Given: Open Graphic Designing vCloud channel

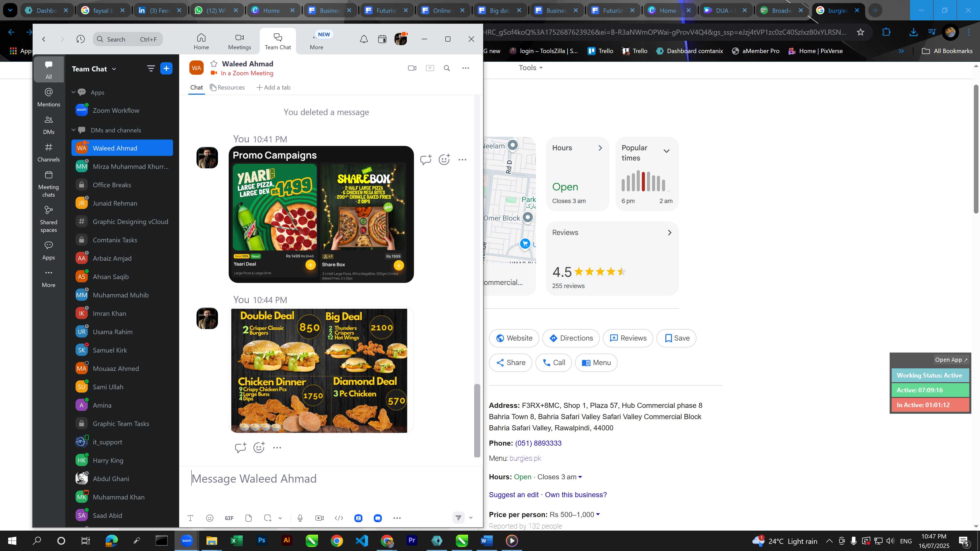Looking at the screenshot, I should tap(122, 221).
